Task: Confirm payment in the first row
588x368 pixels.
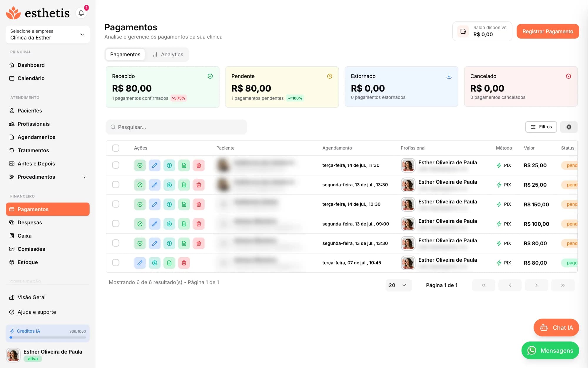Action: click(140, 165)
